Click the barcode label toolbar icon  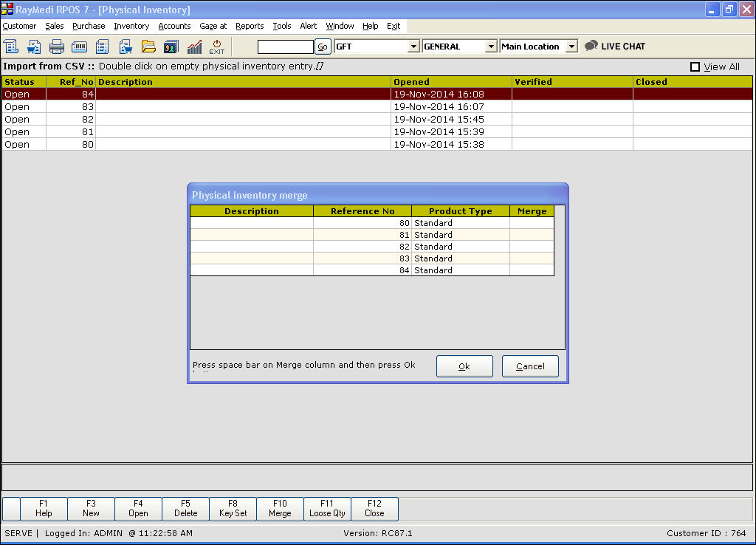click(79, 47)
